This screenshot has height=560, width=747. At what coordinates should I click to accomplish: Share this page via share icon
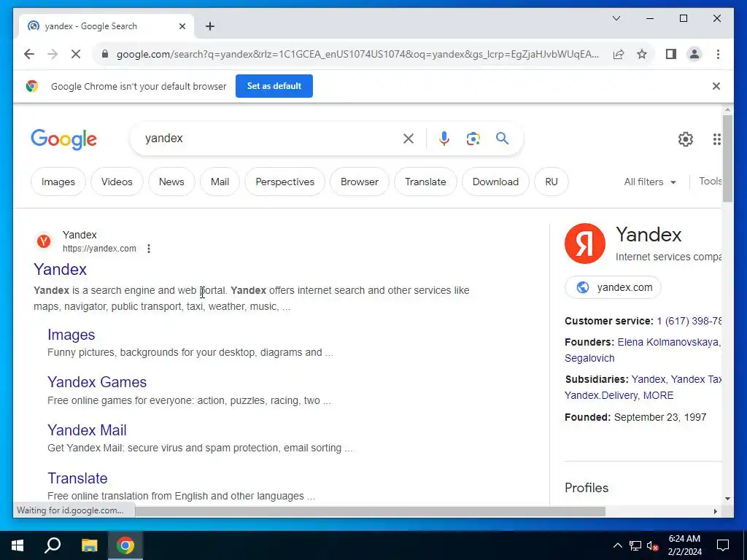pos(619,54)
